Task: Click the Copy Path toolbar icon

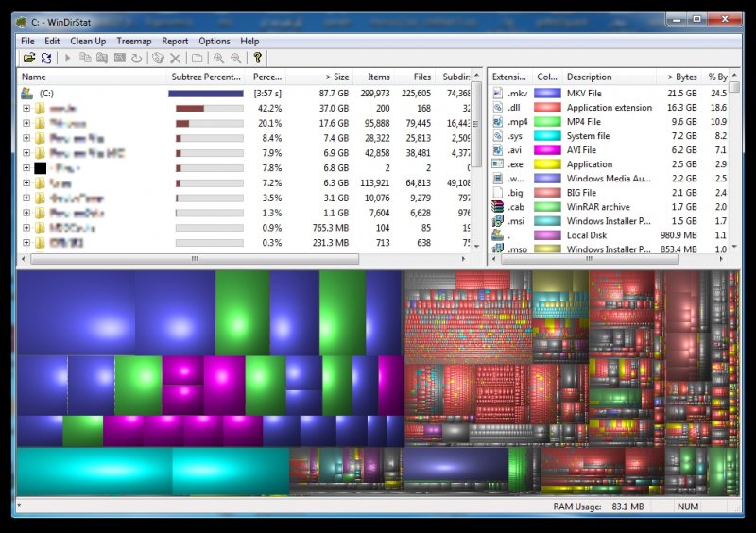Action: pyautogui.click(x=85, y=58)
